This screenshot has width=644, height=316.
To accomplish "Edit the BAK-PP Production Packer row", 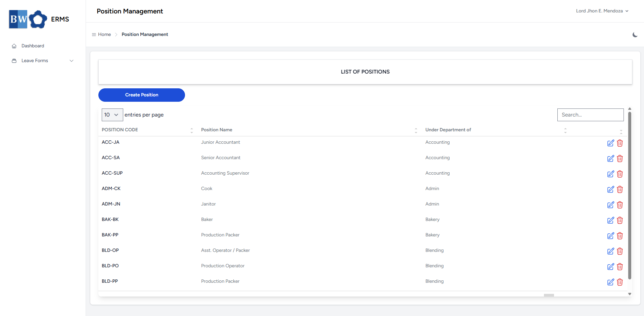I will click(610, 236).
